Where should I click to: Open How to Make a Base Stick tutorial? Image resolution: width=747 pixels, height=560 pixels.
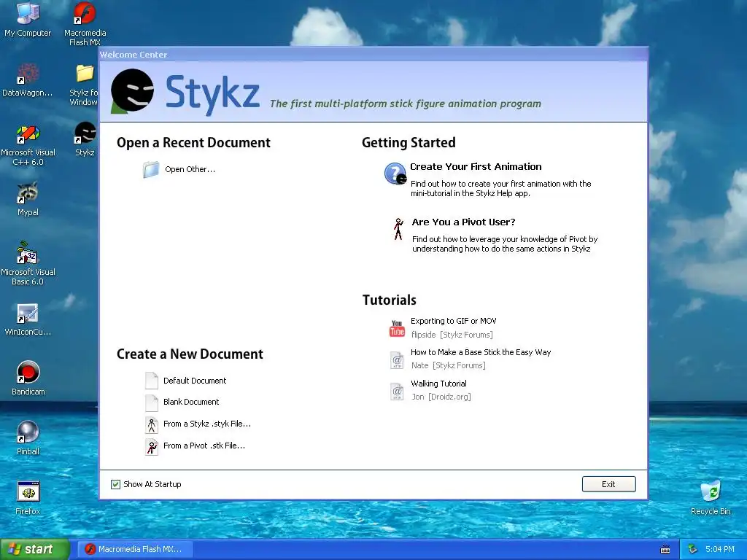[x=481, y=352]
